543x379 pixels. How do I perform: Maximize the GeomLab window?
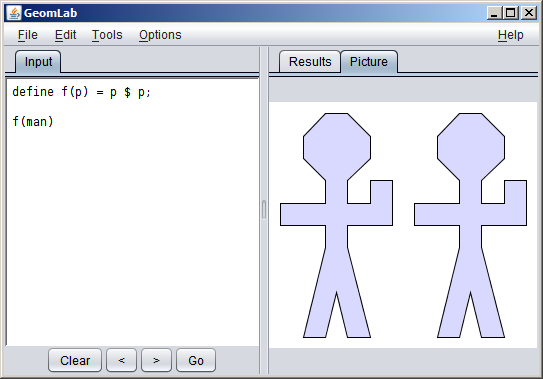coord(511,13)
